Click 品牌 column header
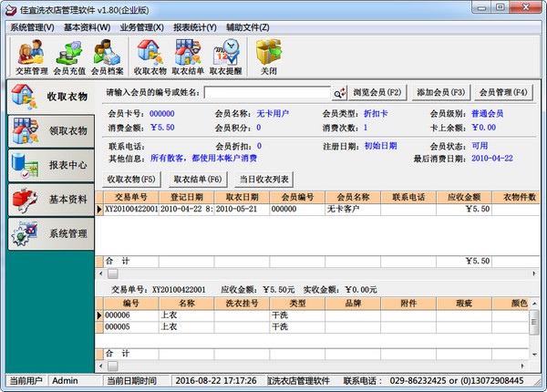This screenshot has height=392, width=547. [x=353, y=304]
